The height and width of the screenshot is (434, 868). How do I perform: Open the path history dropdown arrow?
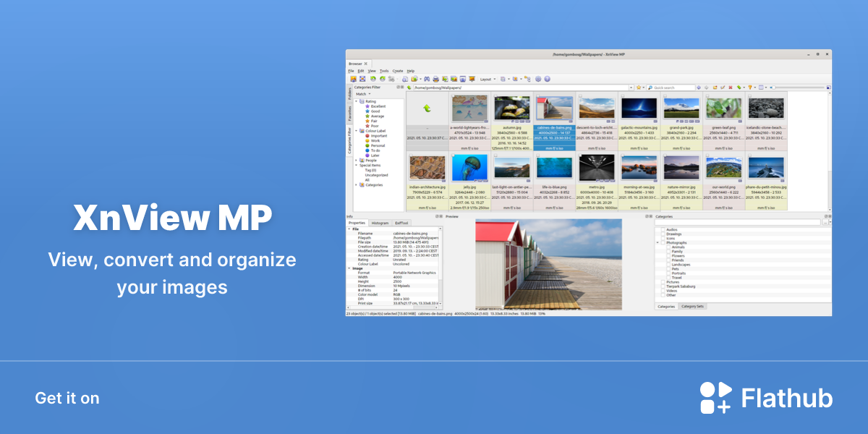(631, 88)
